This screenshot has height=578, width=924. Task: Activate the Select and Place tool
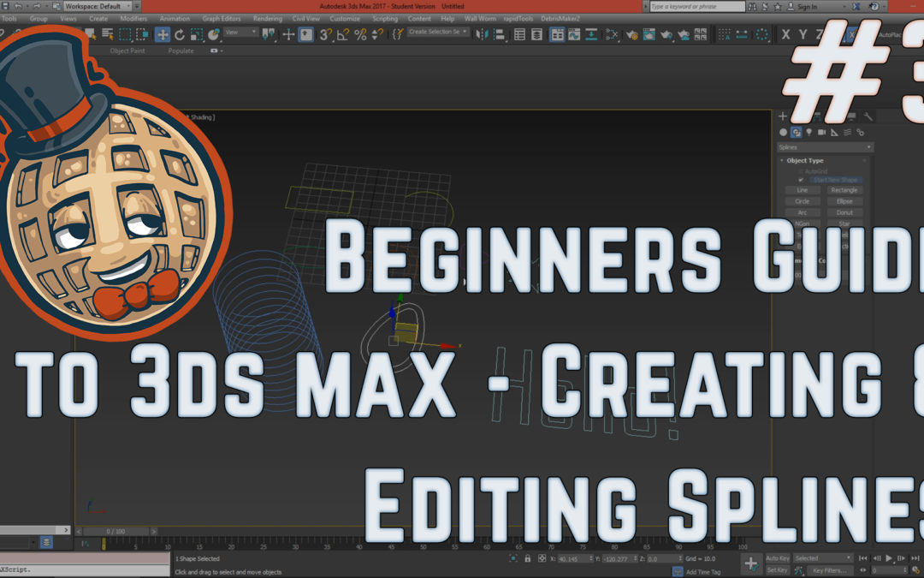(213, 35)
